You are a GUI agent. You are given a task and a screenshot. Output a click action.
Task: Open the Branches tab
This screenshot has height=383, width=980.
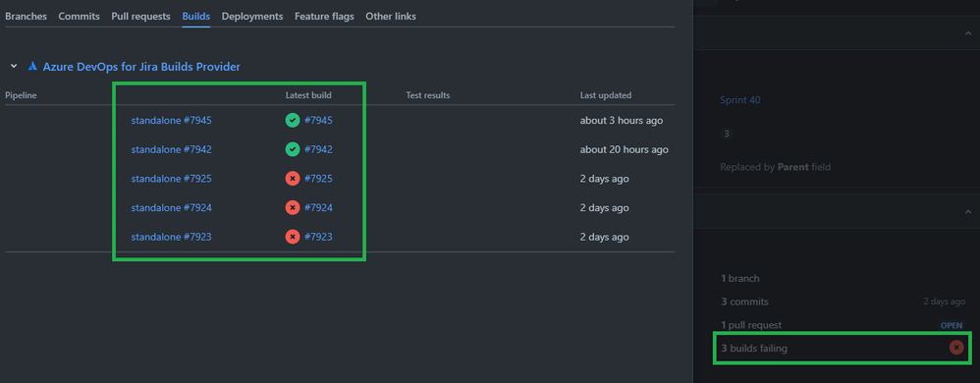pos(26,17)
